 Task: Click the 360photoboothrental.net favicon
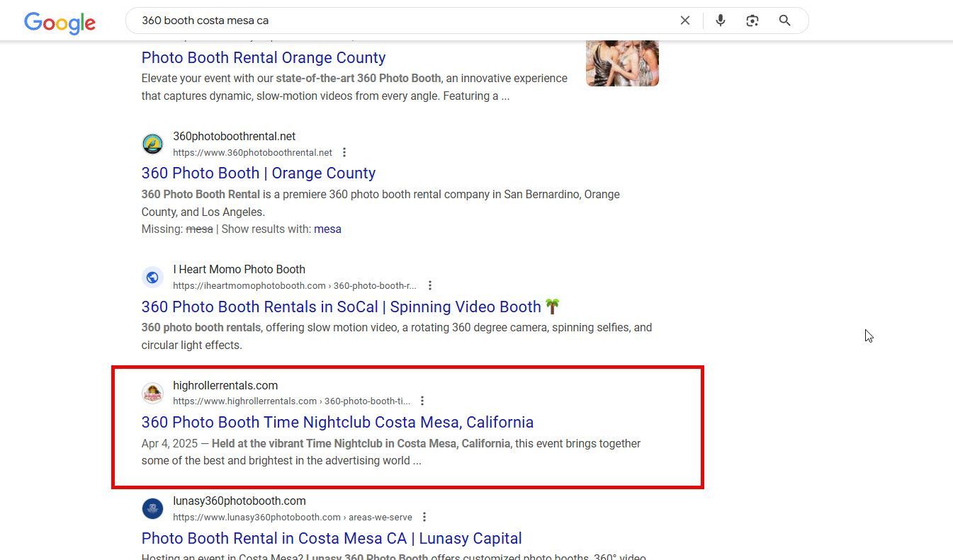click(152, 144)
